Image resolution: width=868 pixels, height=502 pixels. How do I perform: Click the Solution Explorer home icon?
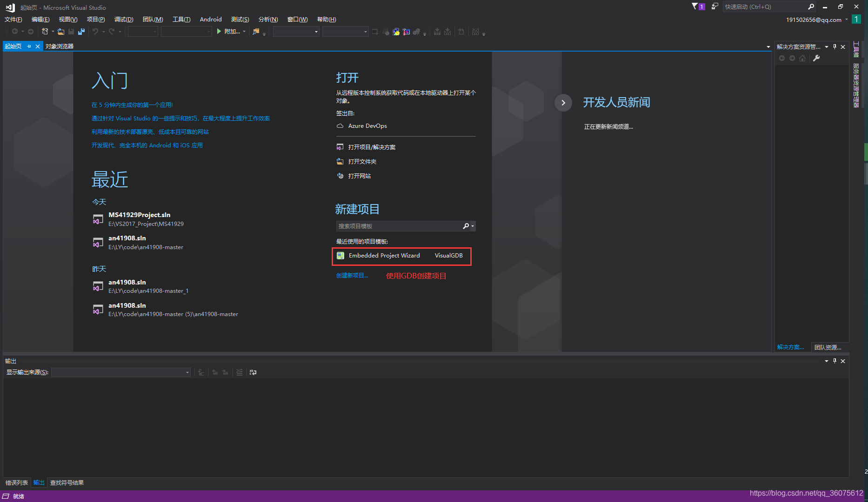[802, 58]
